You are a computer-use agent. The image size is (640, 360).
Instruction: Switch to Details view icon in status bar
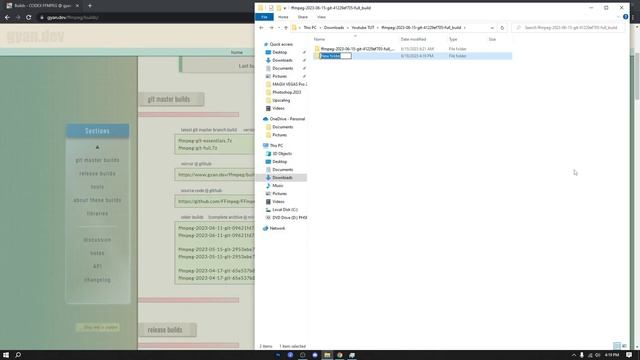pos(617,346)
